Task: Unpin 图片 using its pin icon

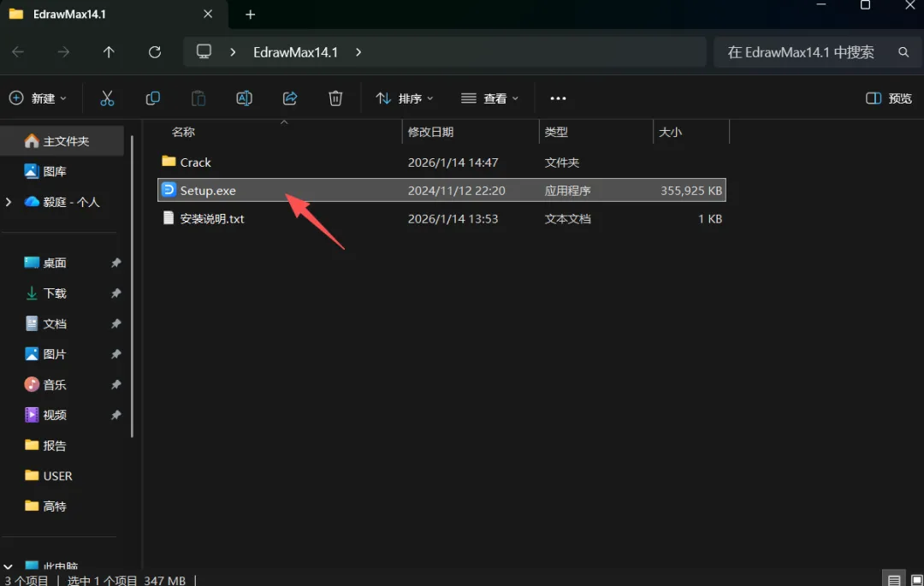Action: 116,354
